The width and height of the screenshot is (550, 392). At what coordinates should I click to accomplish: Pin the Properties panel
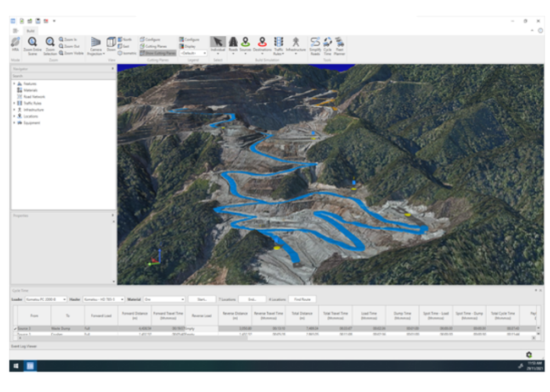tap(113, 216)
